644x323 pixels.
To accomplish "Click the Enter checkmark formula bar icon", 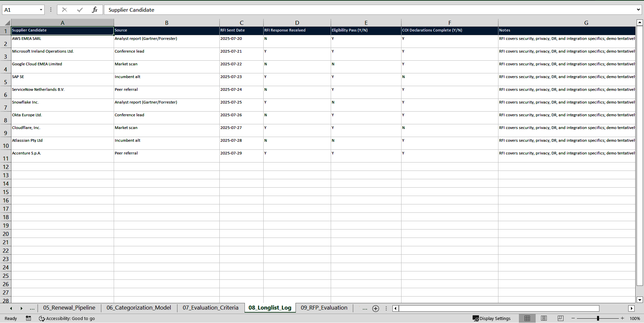I will (79, 10).
